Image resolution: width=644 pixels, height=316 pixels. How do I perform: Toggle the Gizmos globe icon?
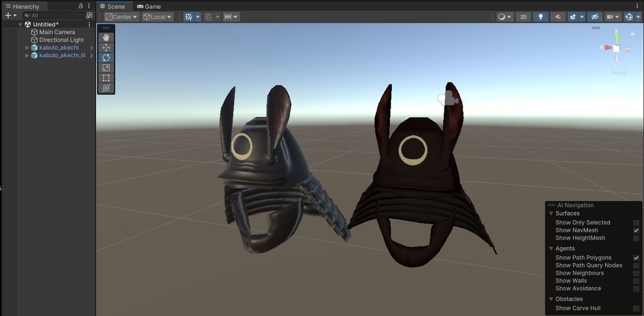629,17
